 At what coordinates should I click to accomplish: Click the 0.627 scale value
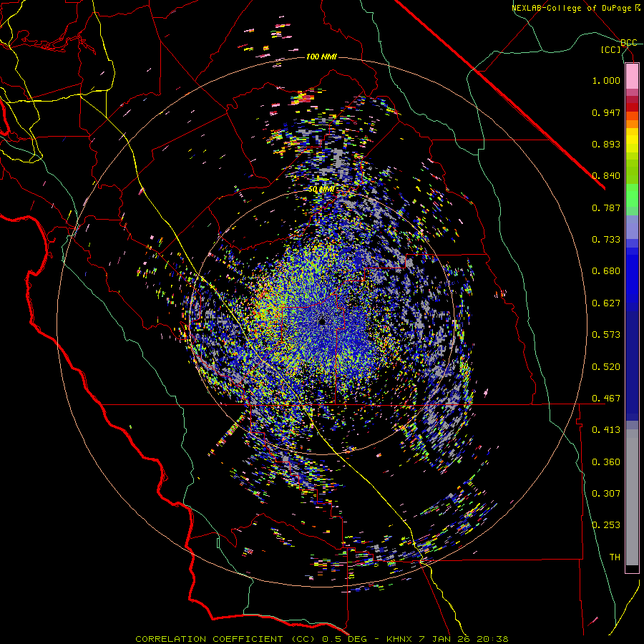point(606,303)
